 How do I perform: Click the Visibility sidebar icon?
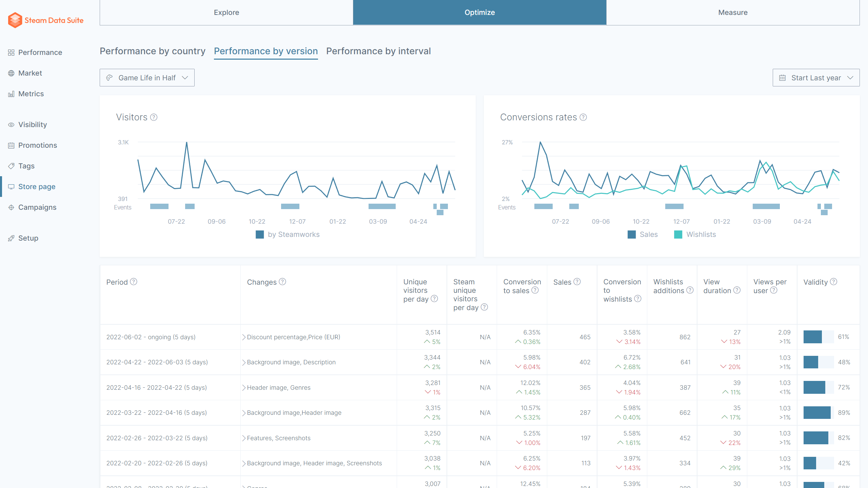click(11, 124)
